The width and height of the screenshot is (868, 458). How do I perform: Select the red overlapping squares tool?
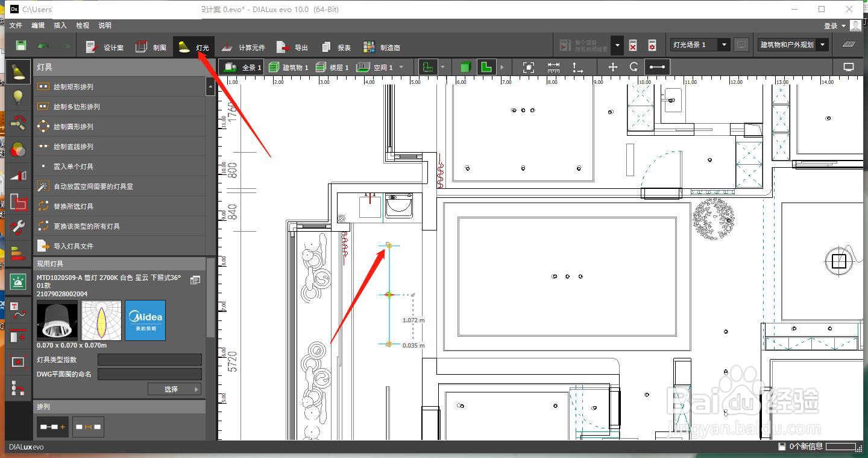pyautogui.click(x=18, y=202)
